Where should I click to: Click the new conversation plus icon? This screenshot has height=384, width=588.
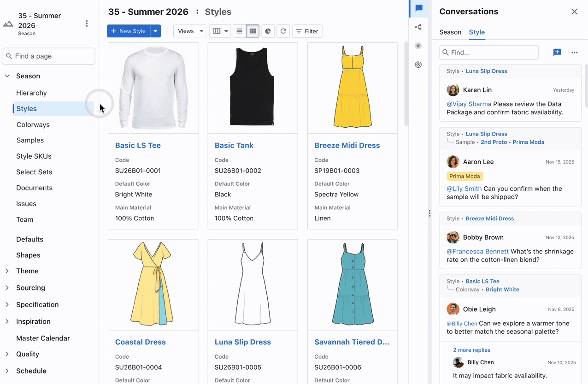click(x=557, y=53)
